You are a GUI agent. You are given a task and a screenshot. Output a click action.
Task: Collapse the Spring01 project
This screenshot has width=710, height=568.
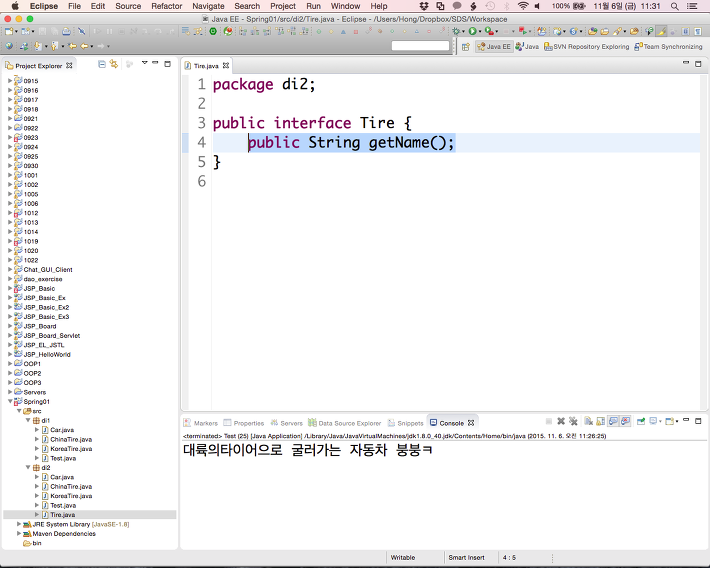coord(10,401)
